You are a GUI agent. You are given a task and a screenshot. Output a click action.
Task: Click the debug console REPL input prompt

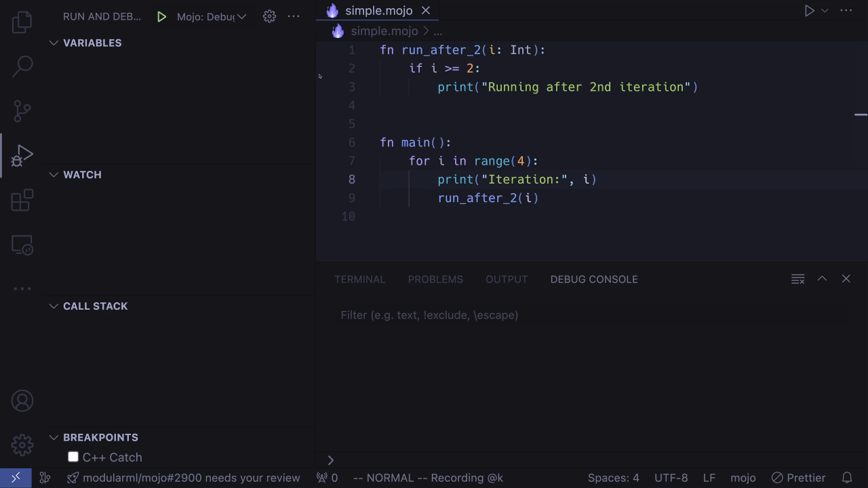pyautogui.click(x=591, y=460)
